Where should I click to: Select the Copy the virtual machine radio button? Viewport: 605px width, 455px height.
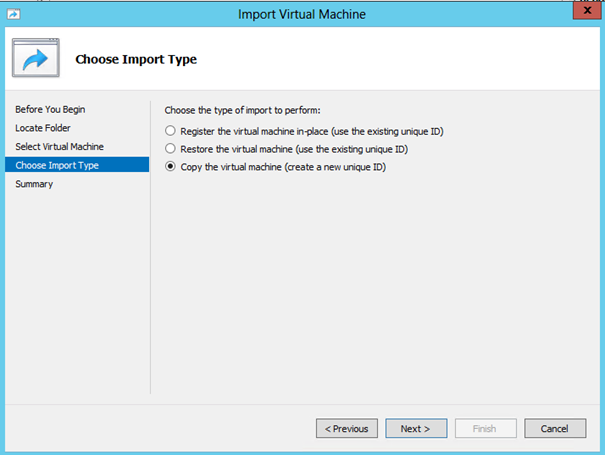170,166
